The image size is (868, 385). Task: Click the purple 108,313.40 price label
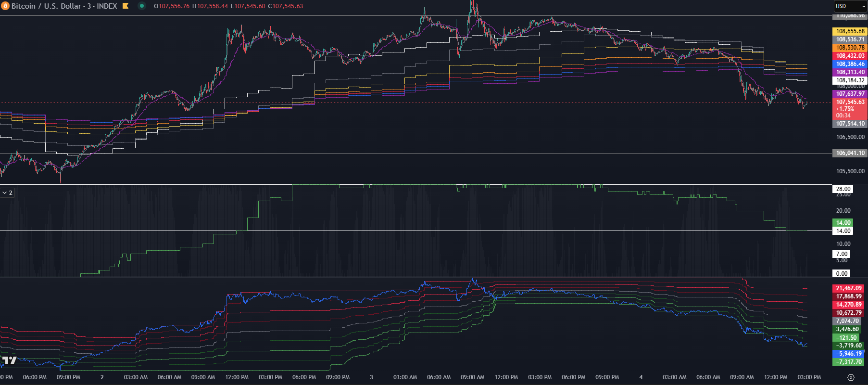tap(850, 72)
